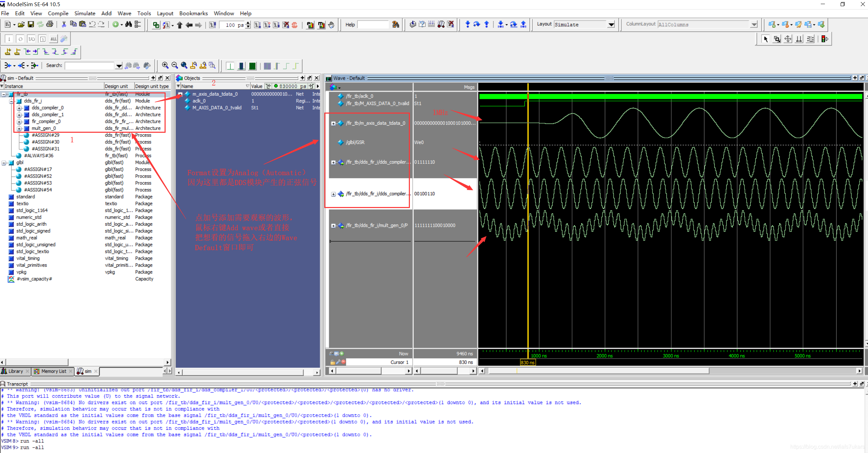
Task: Open the Layout Simulate dropdown
Action: pos(611,25)
